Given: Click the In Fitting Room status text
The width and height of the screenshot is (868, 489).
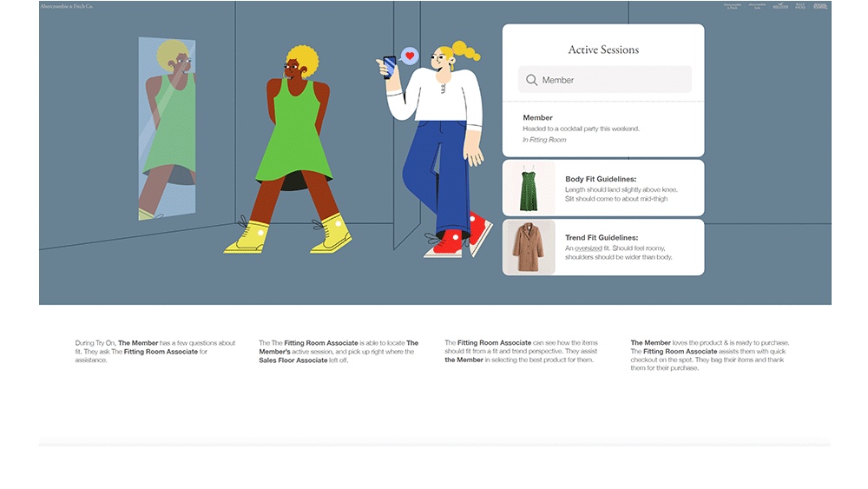Looking at the screenshot, I should [x=544, y=140].
